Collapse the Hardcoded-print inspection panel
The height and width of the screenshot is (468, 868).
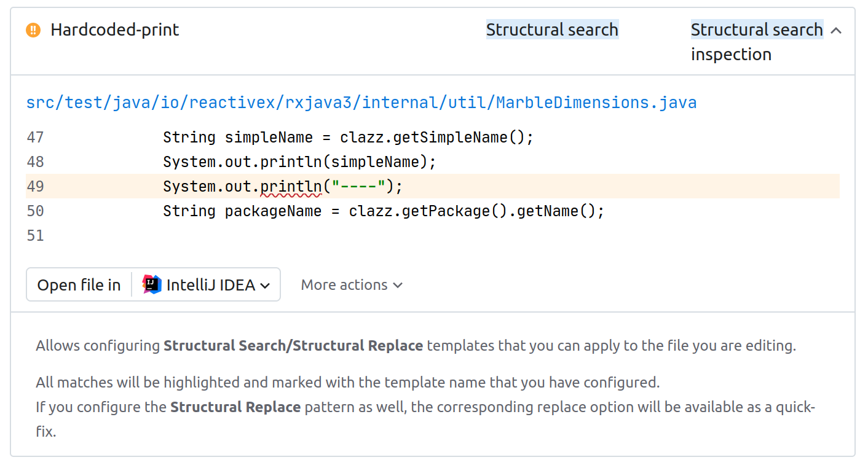836,31
